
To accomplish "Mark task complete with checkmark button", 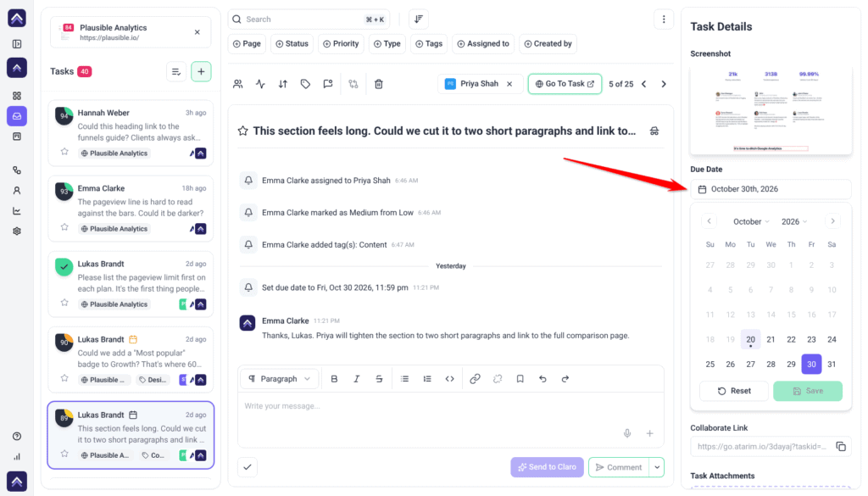I will [x=248, y=467].
